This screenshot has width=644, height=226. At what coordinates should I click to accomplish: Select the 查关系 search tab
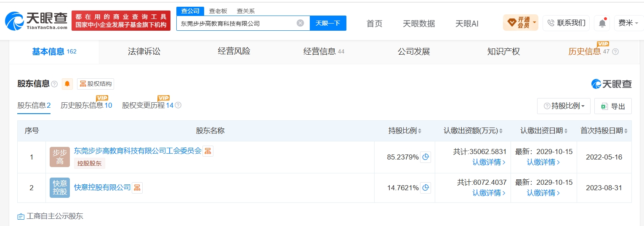coord(246,11)
